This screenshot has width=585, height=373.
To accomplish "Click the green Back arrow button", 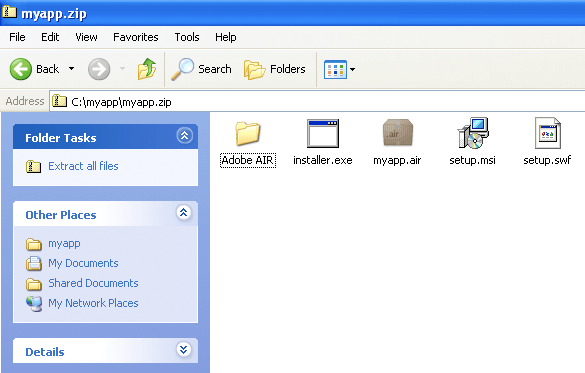I will (x=21, y=69).
